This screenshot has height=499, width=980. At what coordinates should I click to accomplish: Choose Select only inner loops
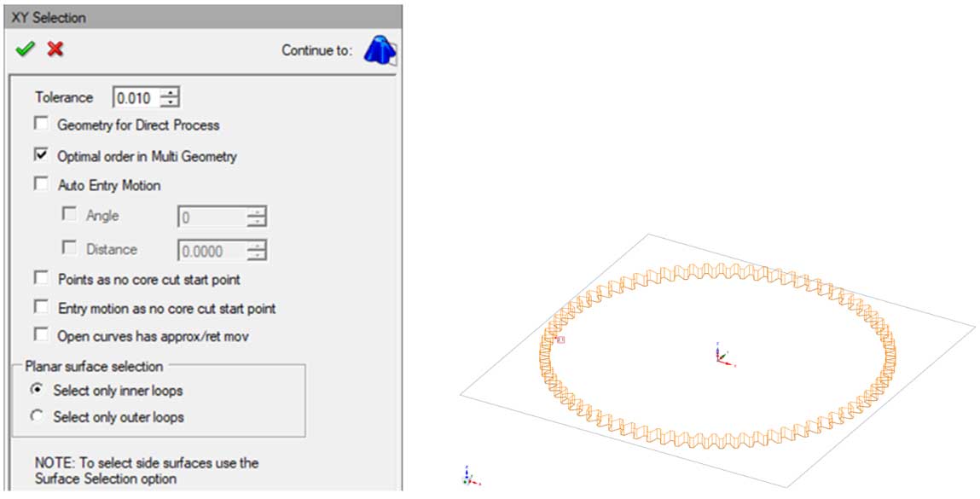37,390
